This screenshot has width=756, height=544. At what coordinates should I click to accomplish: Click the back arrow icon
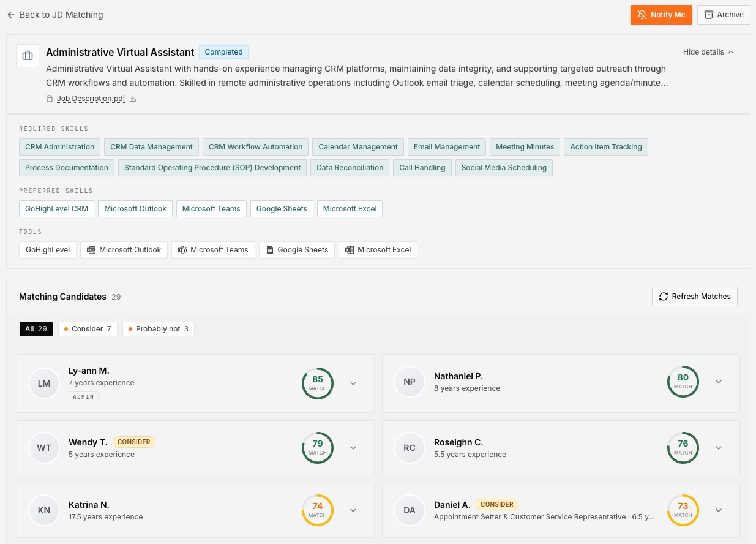pyautogui.click(x=11, y=15)
